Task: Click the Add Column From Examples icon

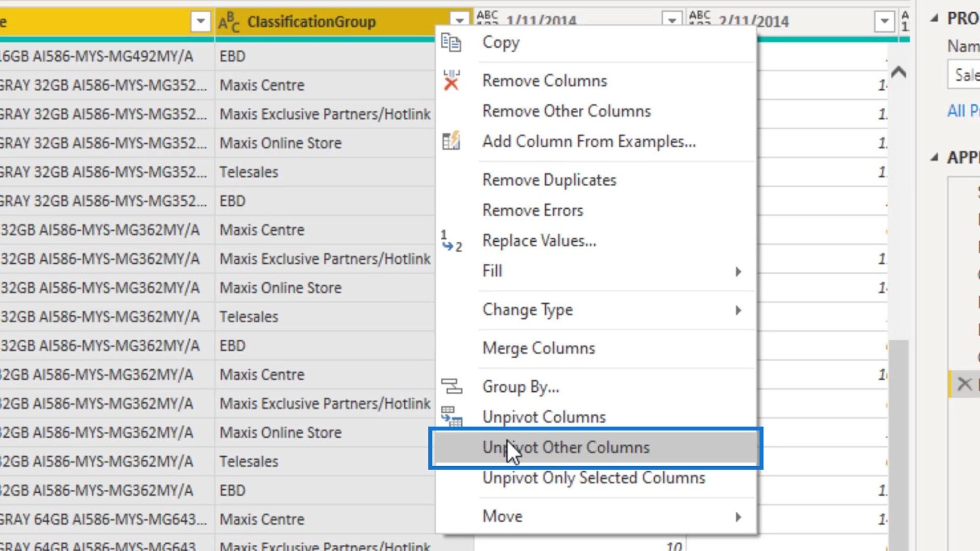Action: click(x=451, y=141)
